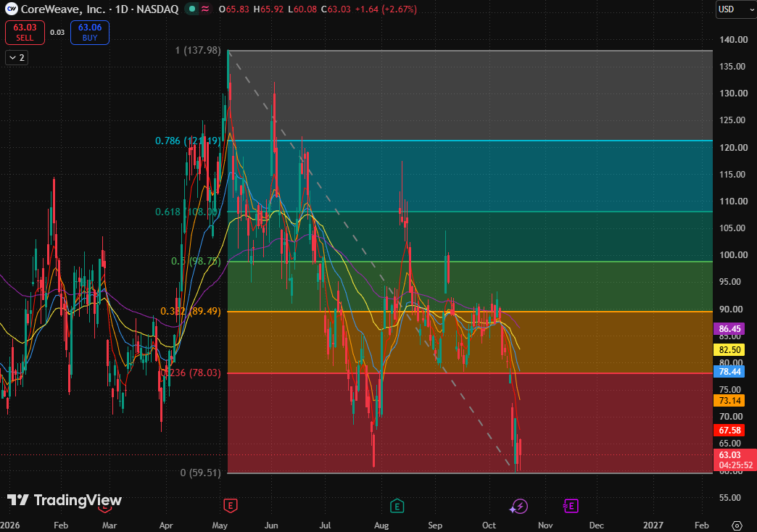This screenshot has width=757, height=532.
Task: Select the Fib level label 1 (137.98)
Action: 198,50
